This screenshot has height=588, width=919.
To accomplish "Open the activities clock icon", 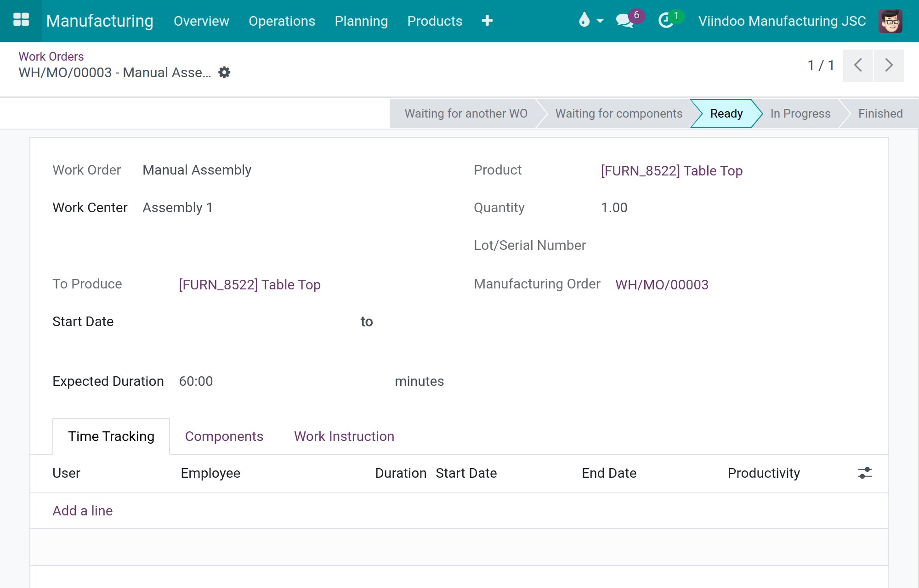I will (666, 20).
